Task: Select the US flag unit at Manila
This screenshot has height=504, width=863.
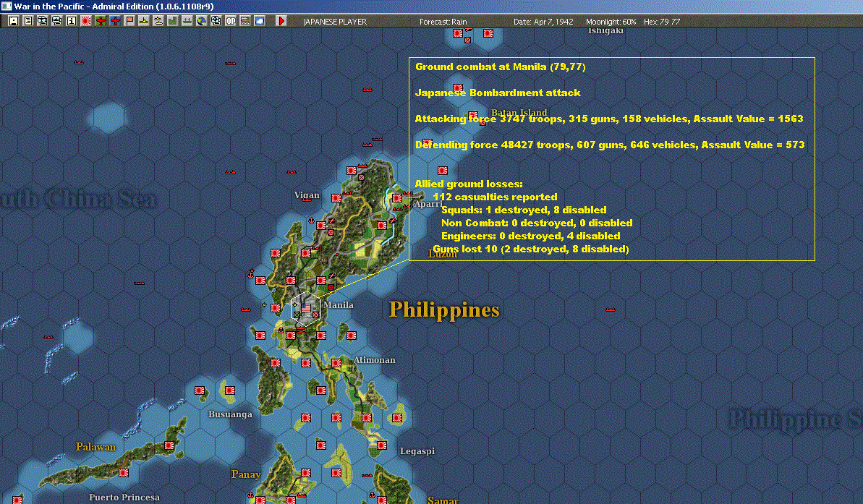Action: pos(306,308)
